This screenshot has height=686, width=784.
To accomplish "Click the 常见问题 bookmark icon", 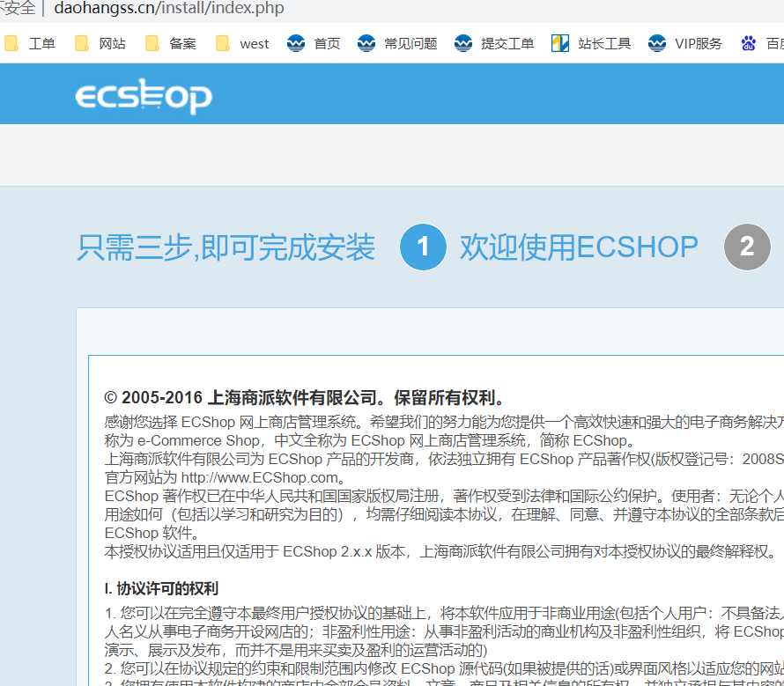I will [366, 43].
